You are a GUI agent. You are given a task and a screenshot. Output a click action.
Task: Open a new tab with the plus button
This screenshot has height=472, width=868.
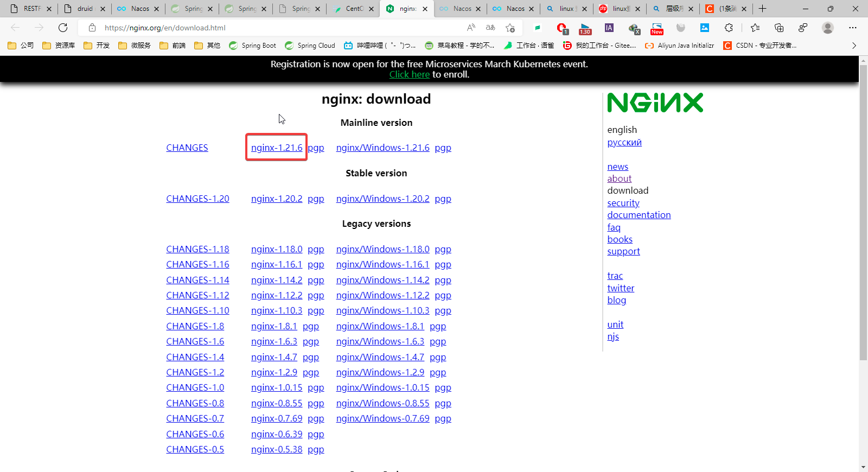762,9
